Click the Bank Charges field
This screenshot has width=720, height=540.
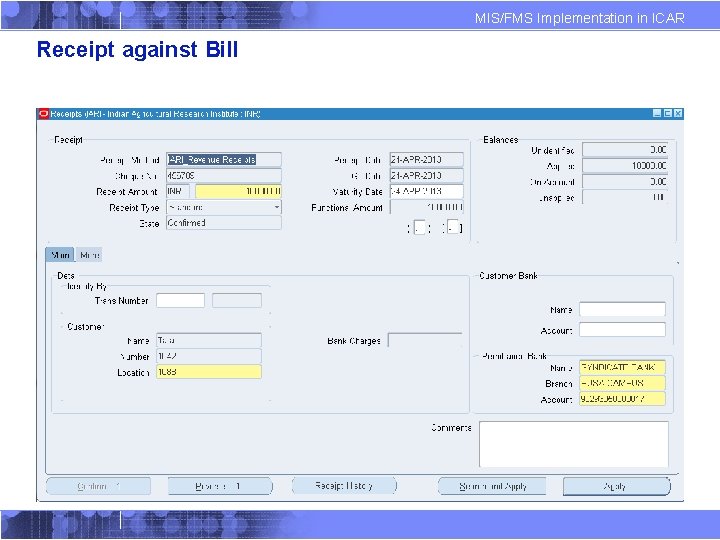coord(425,340)
